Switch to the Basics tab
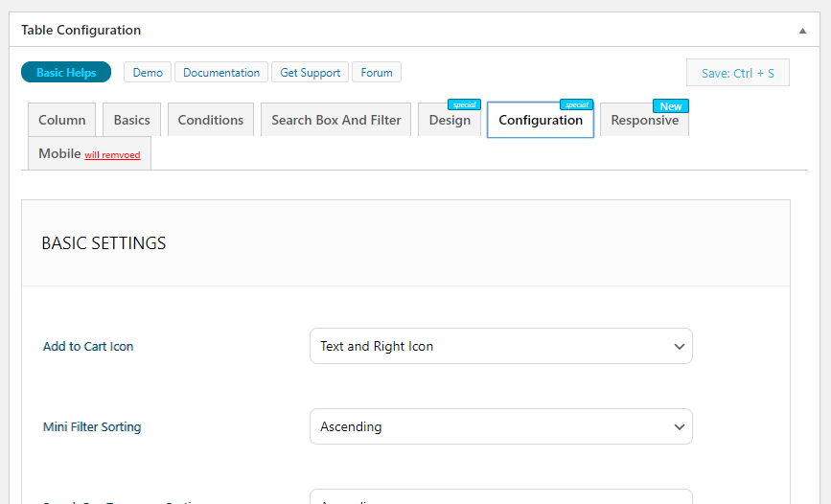Screen dimensions: 831x504 click(x=131, y=120)
